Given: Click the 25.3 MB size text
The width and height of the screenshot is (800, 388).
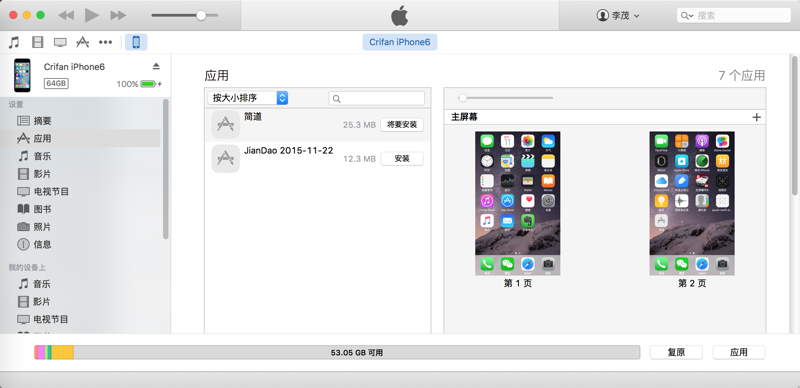Looking at the screenshot, I should pos(359,125).
